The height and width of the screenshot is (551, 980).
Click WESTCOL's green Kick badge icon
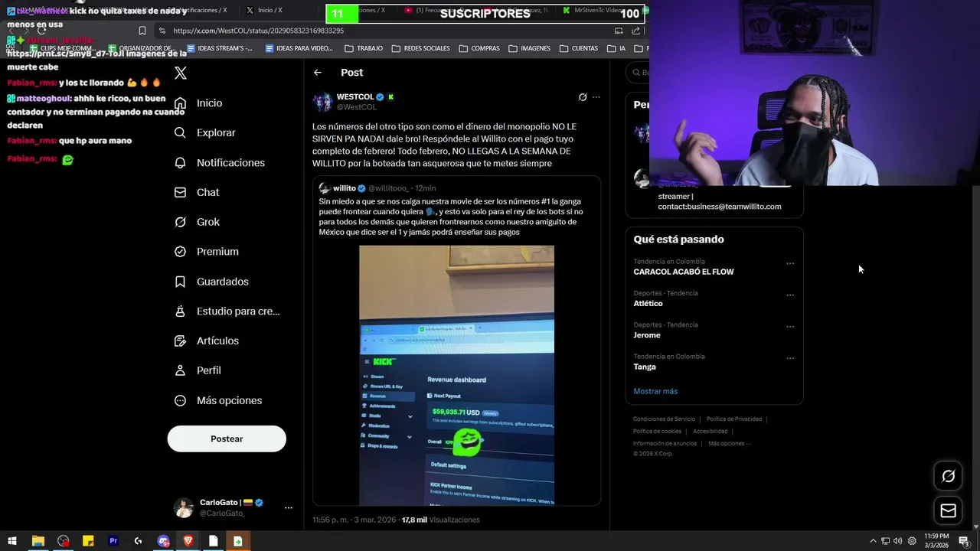point(390,97)
